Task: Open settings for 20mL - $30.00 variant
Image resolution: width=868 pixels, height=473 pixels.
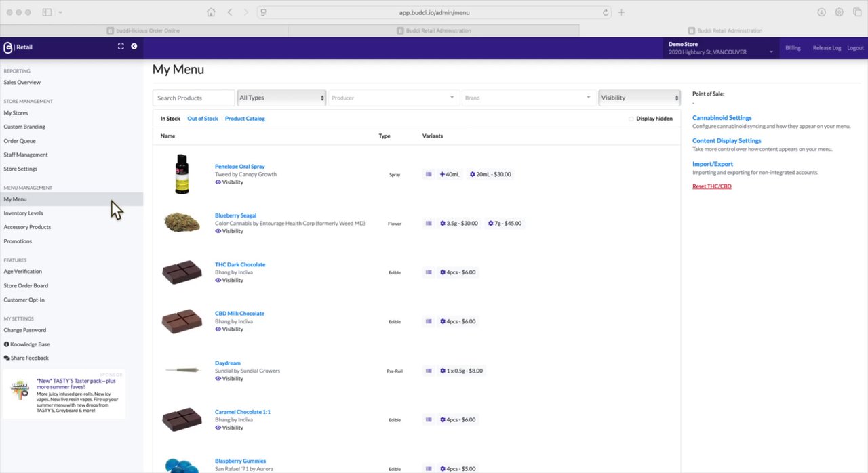Action: [x=490, y=174]
